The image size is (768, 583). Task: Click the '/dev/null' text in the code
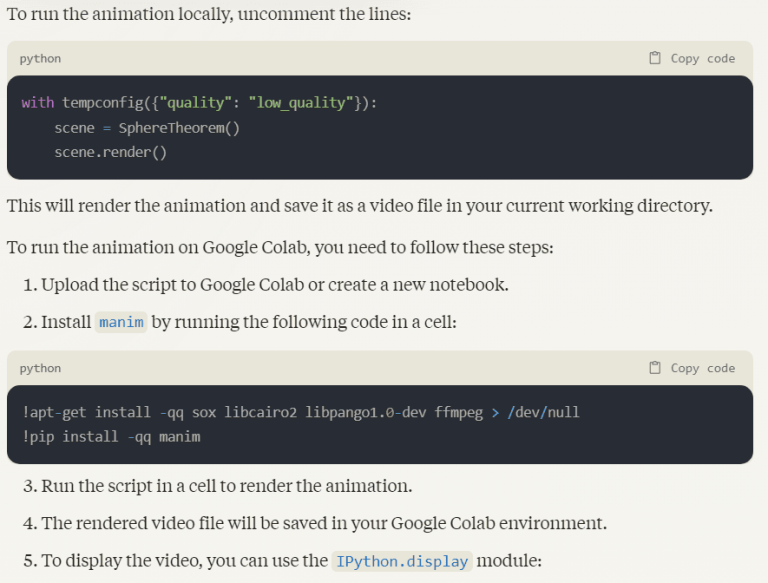[543, 412]
